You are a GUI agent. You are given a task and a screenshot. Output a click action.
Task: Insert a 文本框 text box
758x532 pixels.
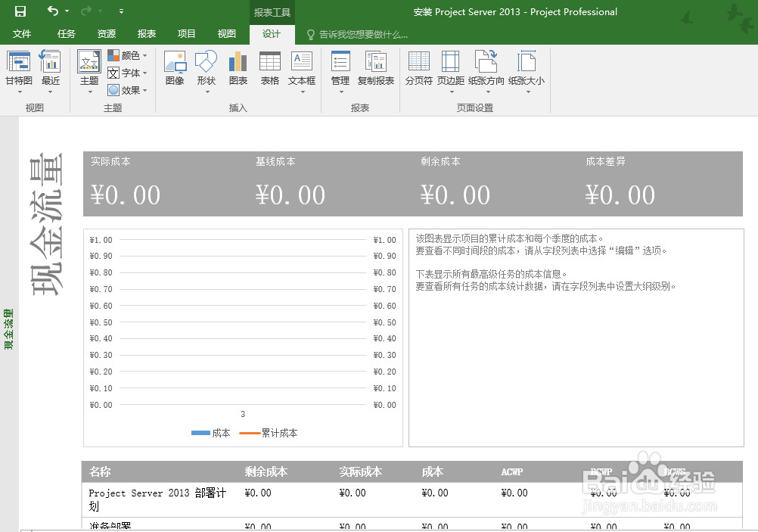302,67
